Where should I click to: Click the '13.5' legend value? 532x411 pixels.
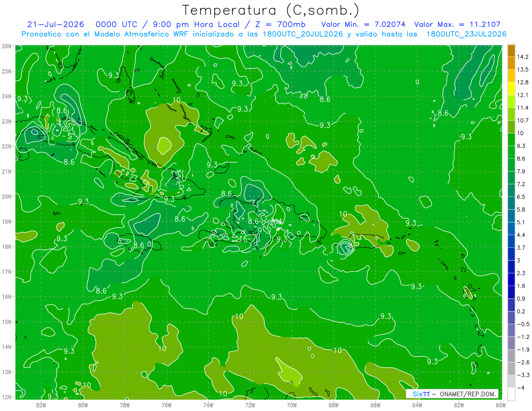point(523,70)
